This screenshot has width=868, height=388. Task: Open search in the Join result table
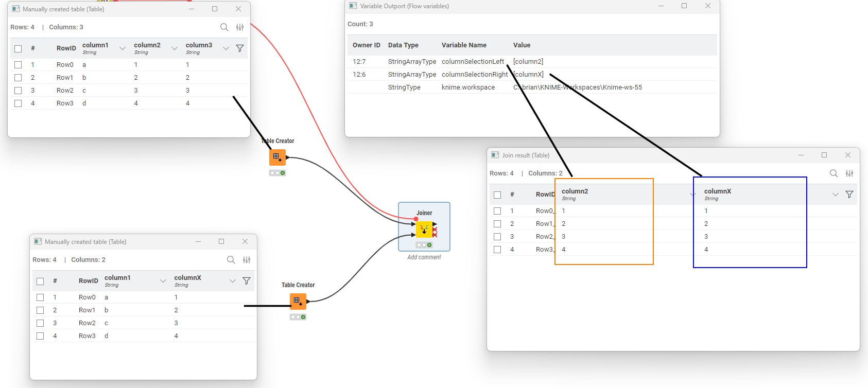tap(834, 173)
